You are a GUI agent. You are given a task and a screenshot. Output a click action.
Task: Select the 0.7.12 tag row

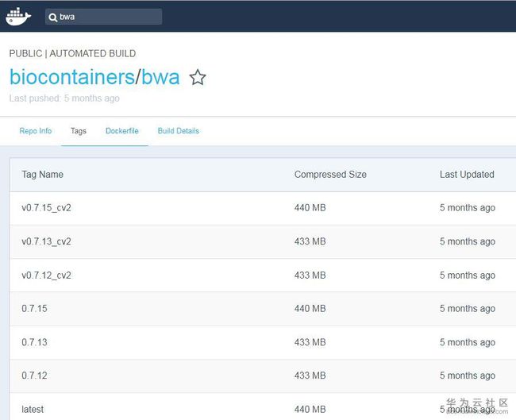(x=263, y=376)
